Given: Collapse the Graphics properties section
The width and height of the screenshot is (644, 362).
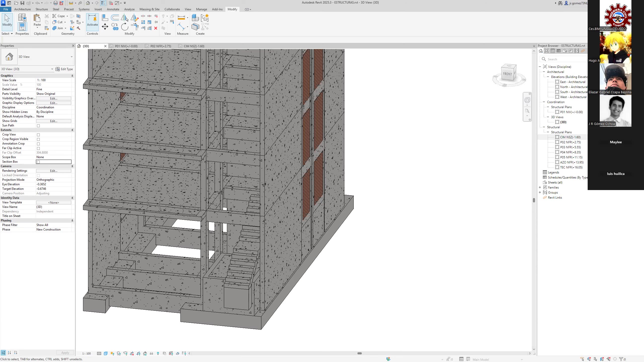Looking at the screenshot, I should (72, 76).
